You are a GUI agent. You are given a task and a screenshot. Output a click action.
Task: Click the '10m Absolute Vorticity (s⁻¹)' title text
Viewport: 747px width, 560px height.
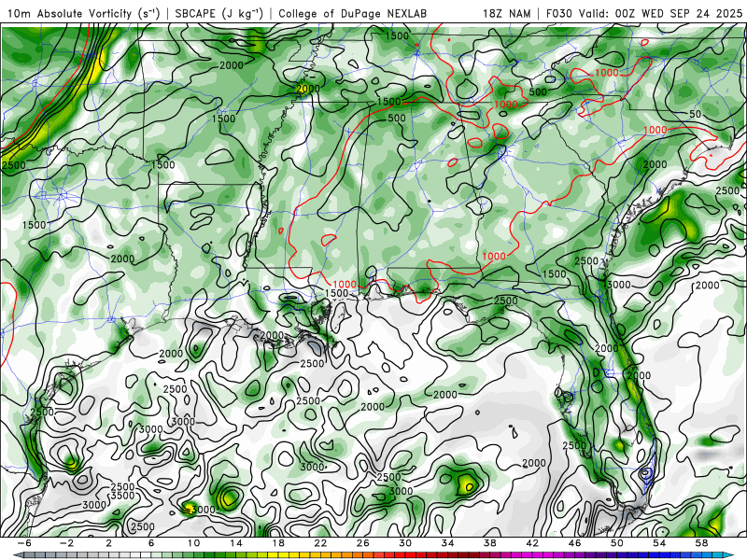tap(84, 13)
